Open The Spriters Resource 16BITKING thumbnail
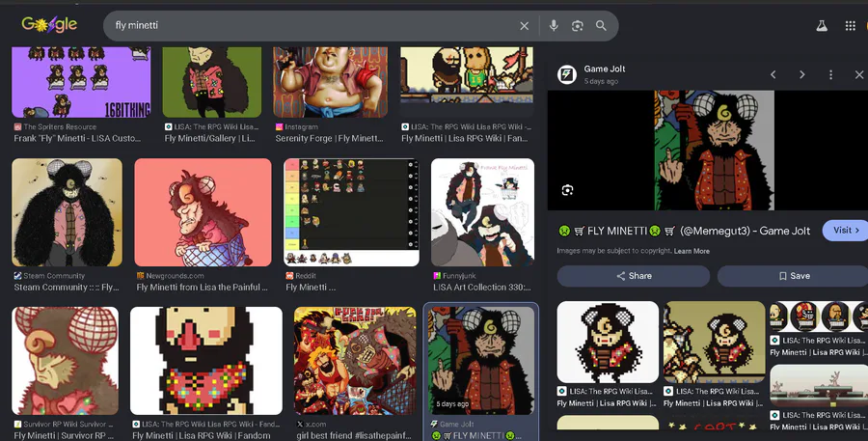868x441 pixels. coord(81,83)
